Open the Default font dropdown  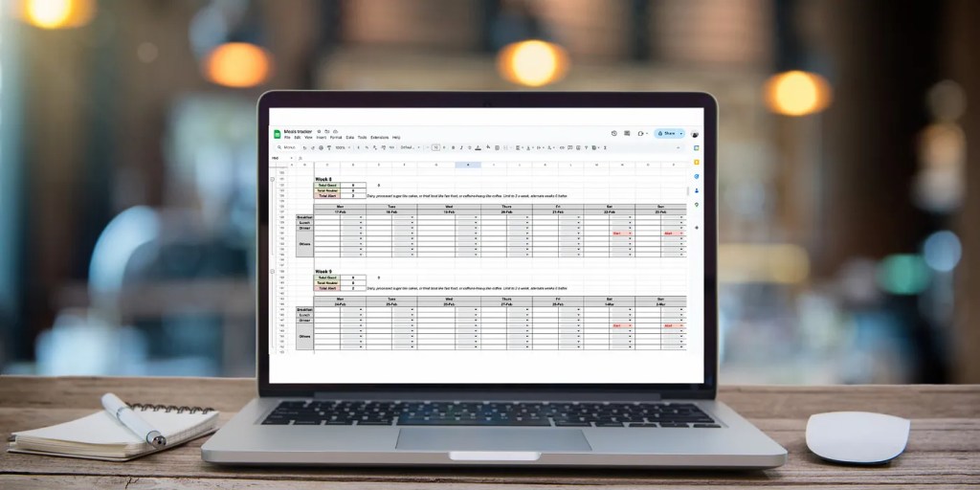pos(412,147)
